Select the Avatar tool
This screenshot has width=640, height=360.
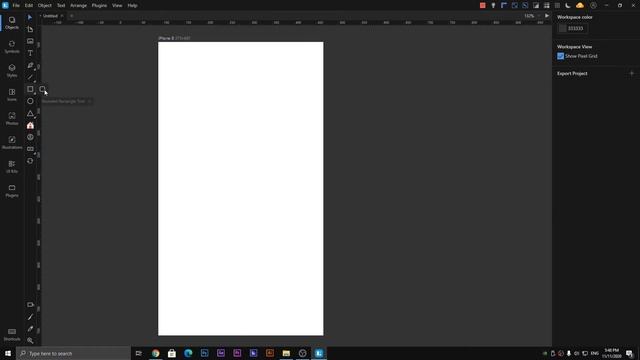tap(30, 137)
